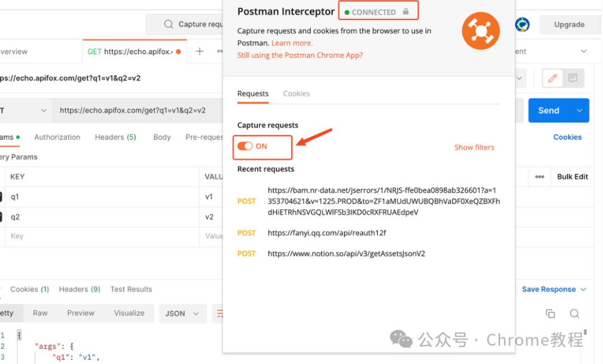Expand the environment selector chevron below Upgrade
This screenshot has width=603, height=364.
(x=583, y=51)
